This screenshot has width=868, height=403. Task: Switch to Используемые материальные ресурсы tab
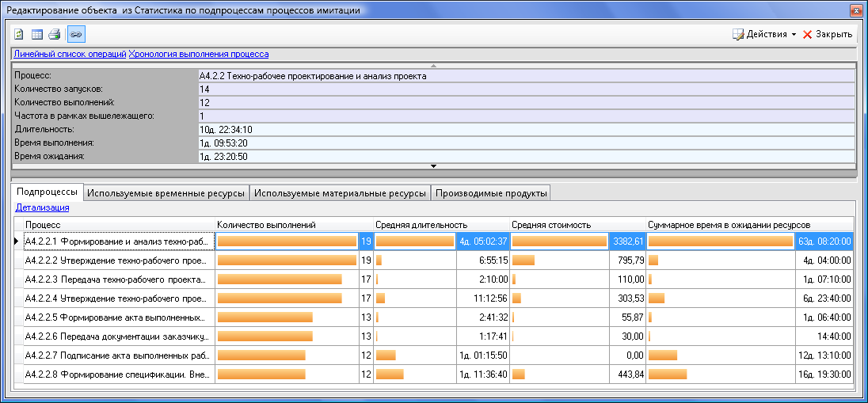tap(341, 192)
